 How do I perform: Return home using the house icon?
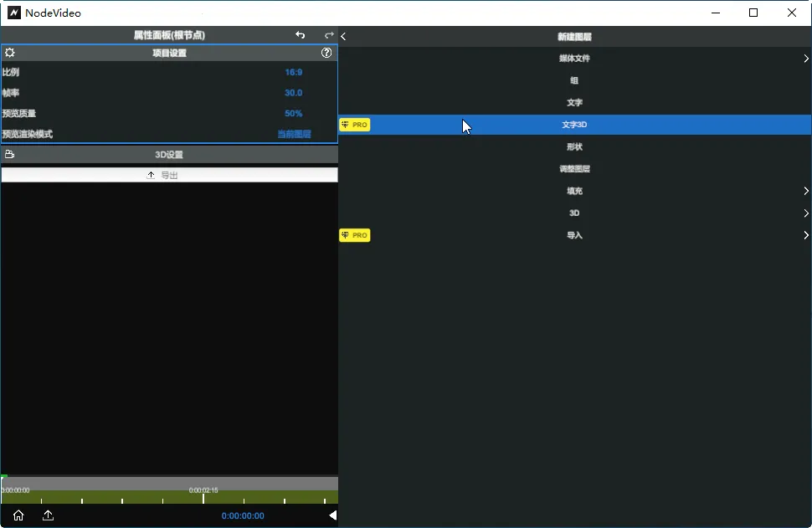[18, 515]
